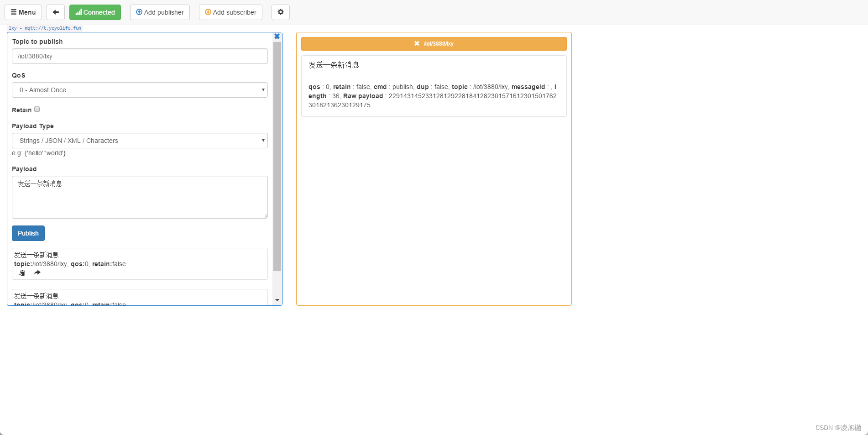This screenshot has width=868, height=435.
Task: Open the Payload Type dropdown
Action: 139,141
